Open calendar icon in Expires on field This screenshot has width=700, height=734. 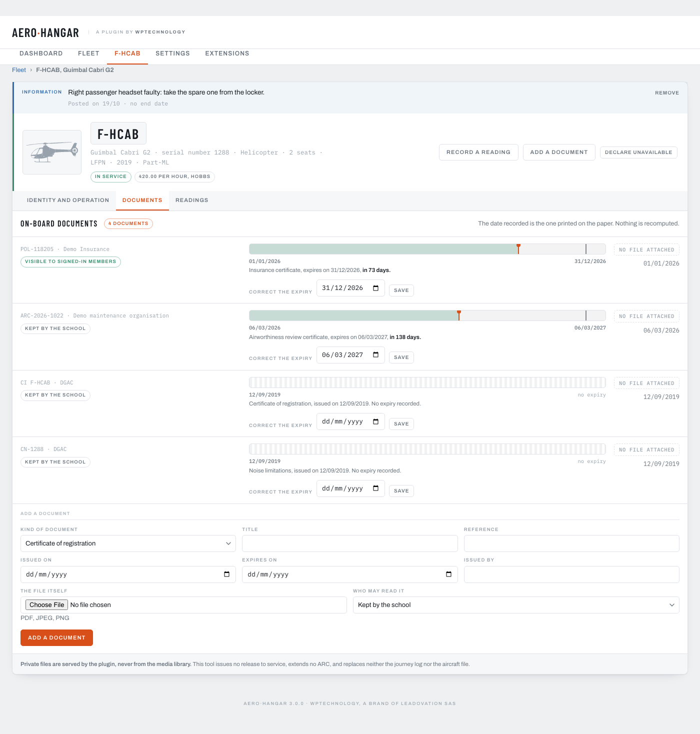click(x=448, y=574)
